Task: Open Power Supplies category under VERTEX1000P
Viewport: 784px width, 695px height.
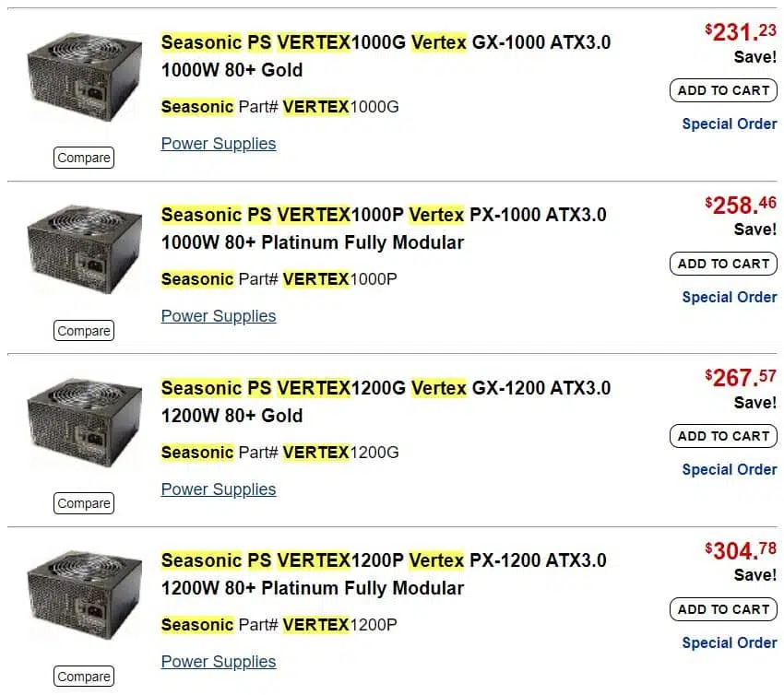Action: [219, 316]
